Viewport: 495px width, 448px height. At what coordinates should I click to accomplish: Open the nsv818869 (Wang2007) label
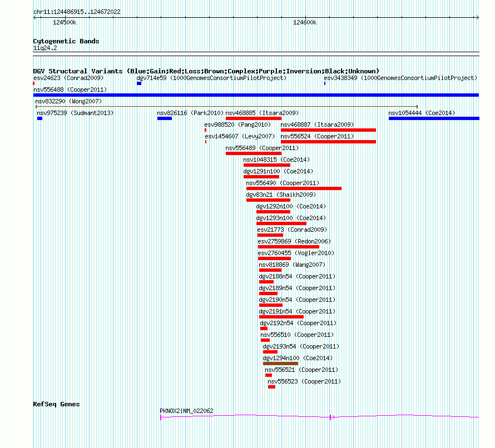[x=292, y=265]
